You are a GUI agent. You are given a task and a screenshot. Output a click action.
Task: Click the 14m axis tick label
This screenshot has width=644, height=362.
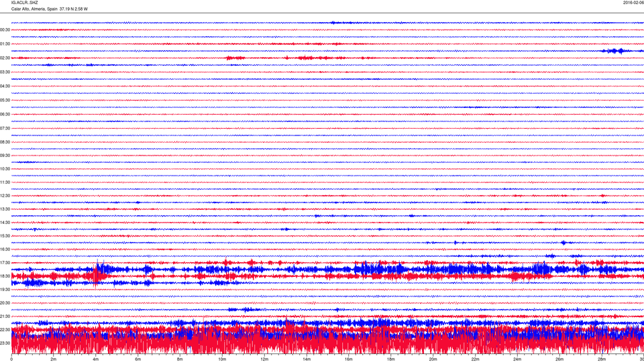(x=307, y=359)
